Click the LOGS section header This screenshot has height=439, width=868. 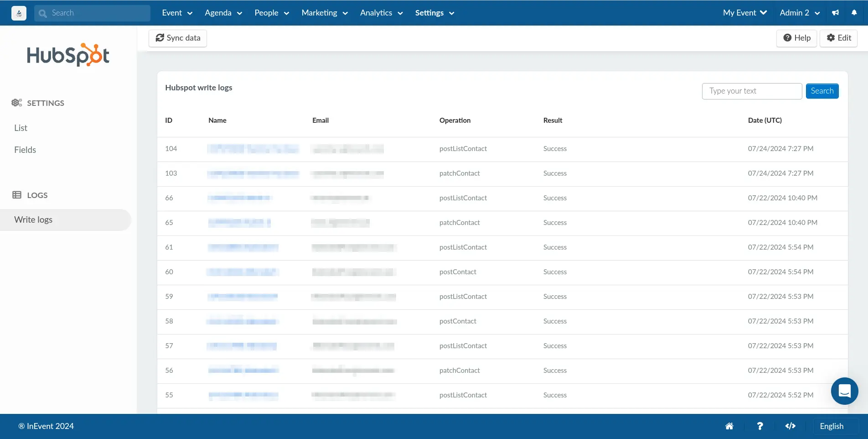(30, 195)
